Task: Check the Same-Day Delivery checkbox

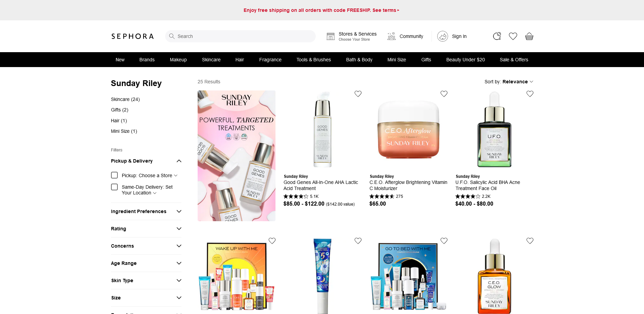Action: (x=114, y=187)
